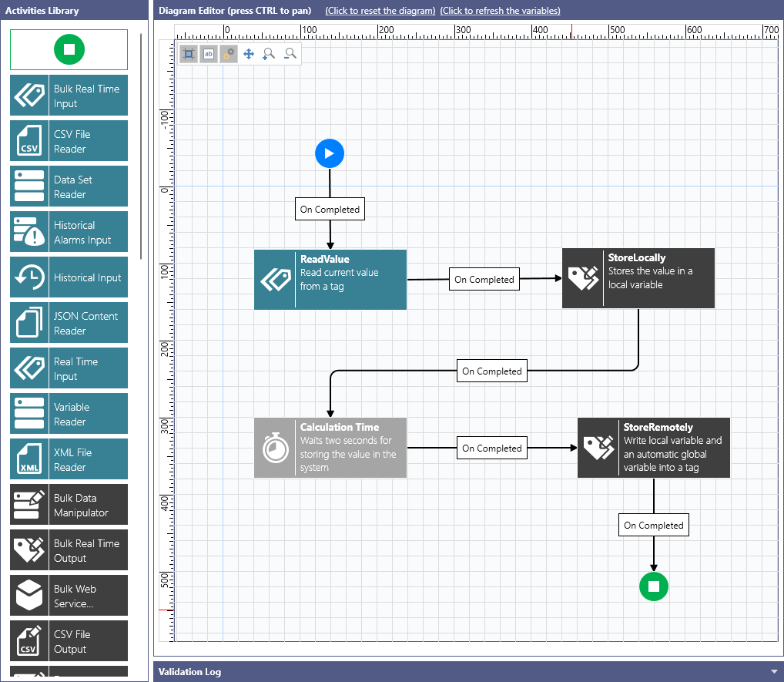784x682 pixels.
Task: Click the zoom in magnifier
Action: 269,53
